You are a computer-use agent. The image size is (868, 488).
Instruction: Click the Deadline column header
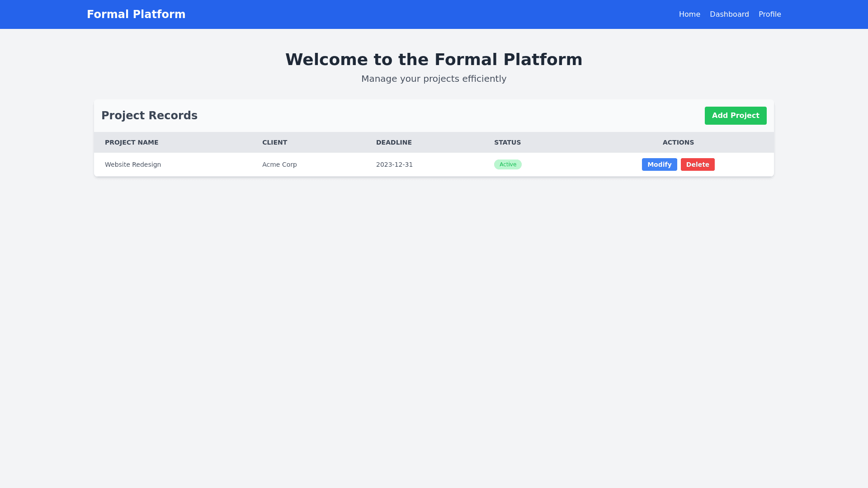point(393,142)
